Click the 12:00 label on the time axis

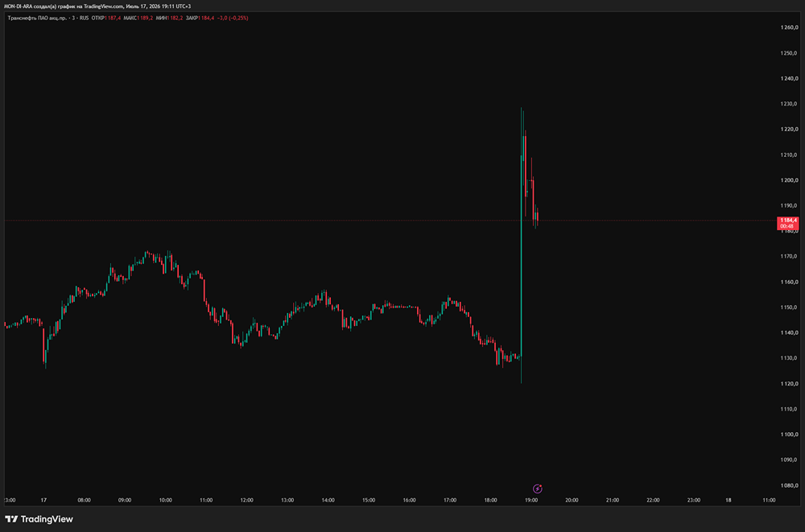click(246, 500)
